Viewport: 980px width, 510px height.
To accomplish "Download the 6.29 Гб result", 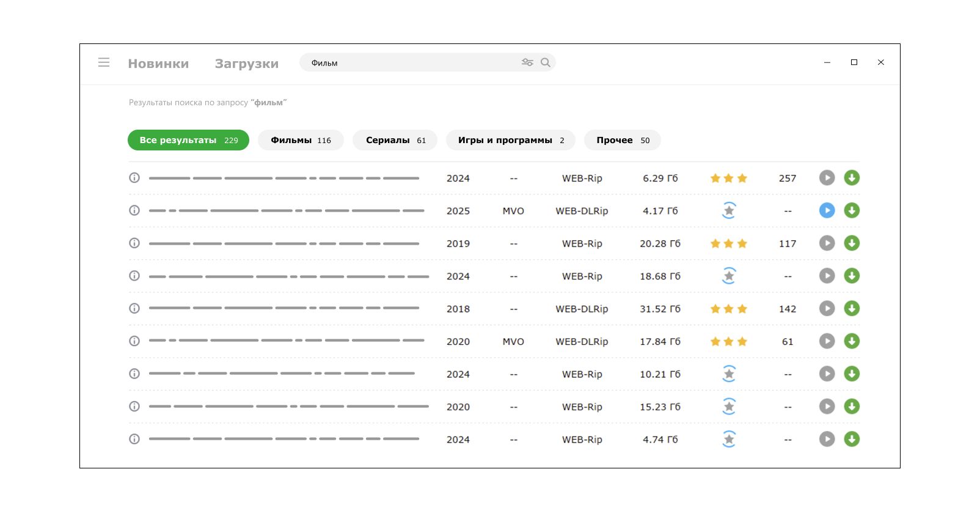I will tap(852, 178).
